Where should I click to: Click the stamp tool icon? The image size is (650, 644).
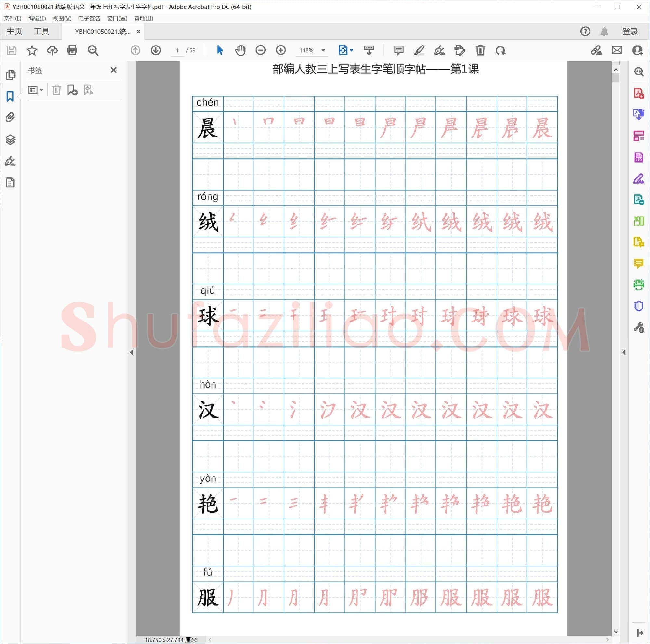pos(460,50)
